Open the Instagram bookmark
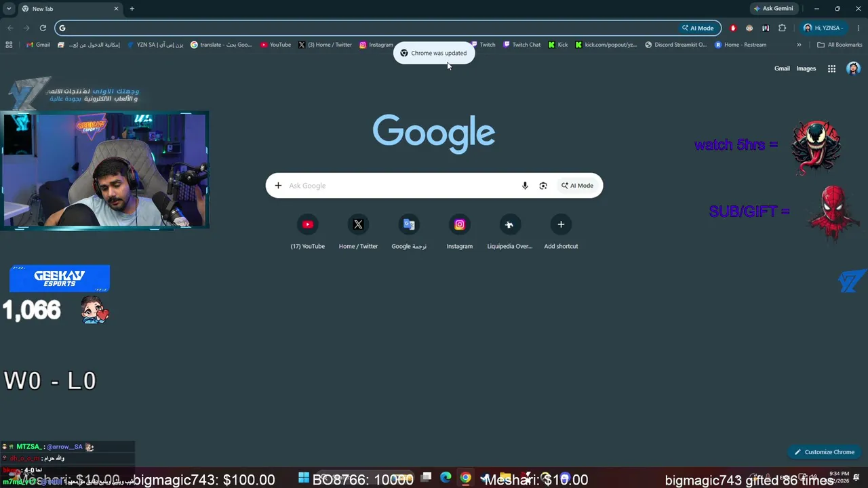The image size is (868, 488). [376, 45]
